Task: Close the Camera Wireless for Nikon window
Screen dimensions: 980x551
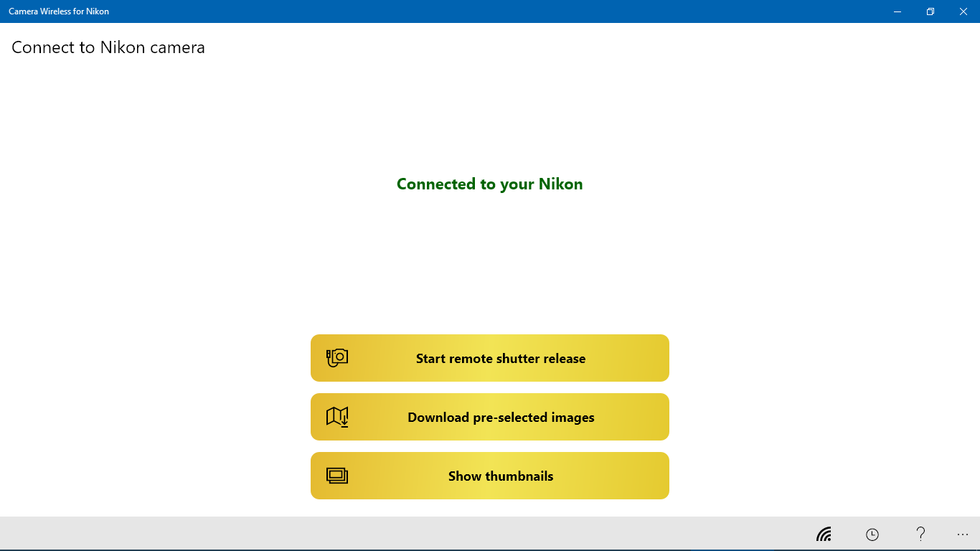Action: tap(963, 11)
